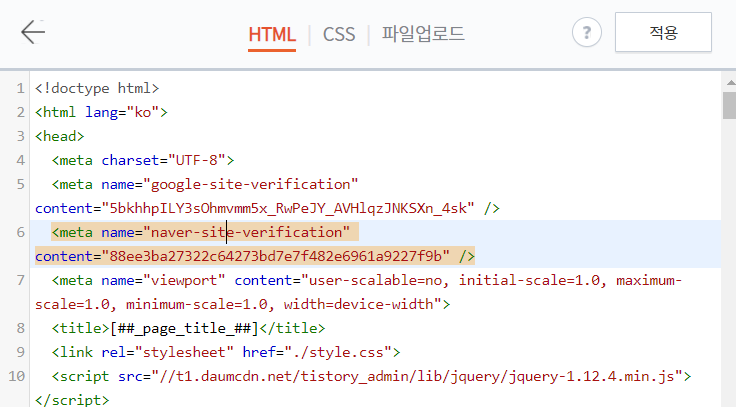
Task: Click line number 5 in the gutter
Action: 20,184
